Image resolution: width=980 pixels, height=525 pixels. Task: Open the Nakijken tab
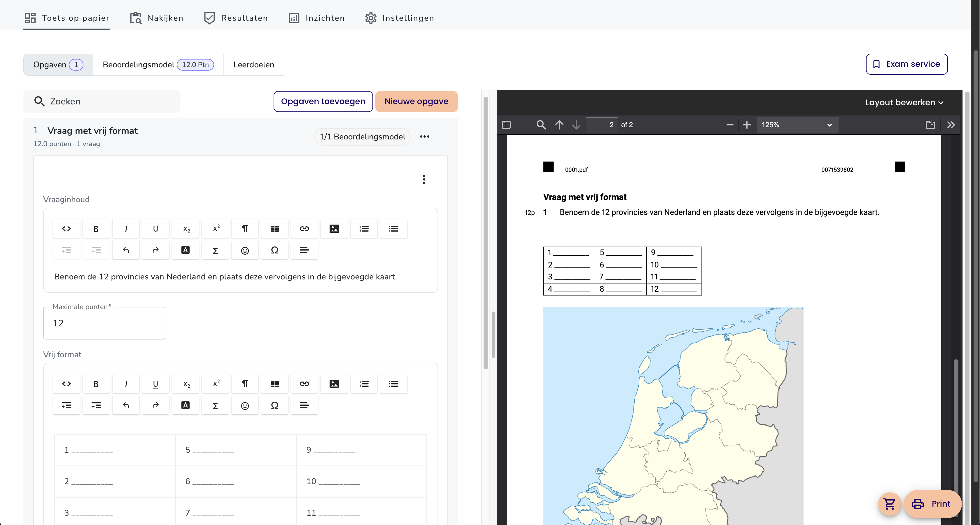(x=157, y=18)
